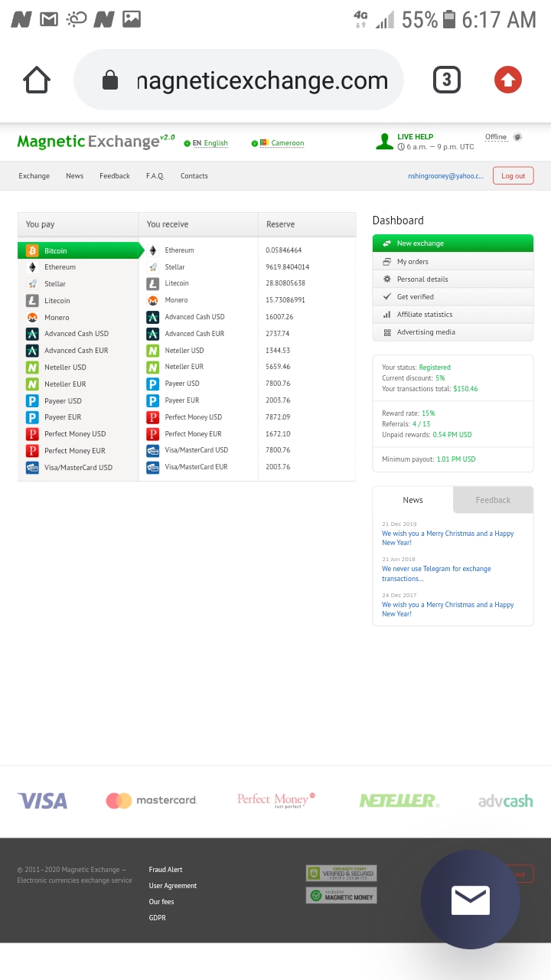Image resolution: width=551 pixels, height=980 pixels.
Task: Open the Telegram warning news link
Action: tap(436, 573)
